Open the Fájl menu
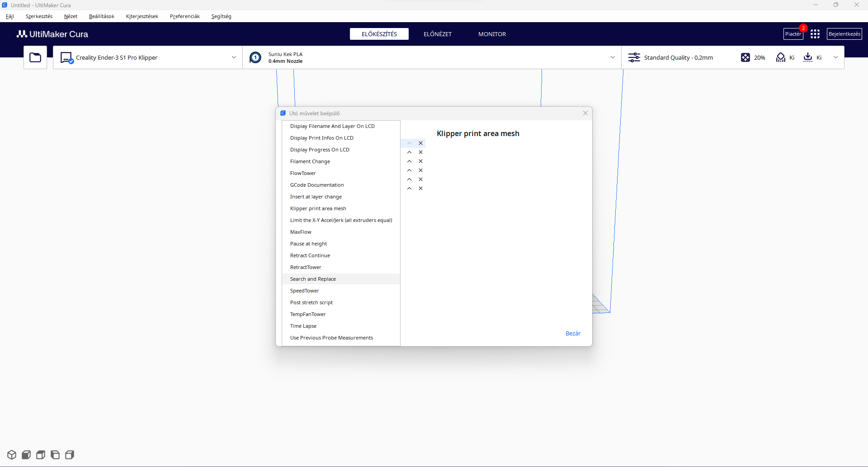 [10, 16]
